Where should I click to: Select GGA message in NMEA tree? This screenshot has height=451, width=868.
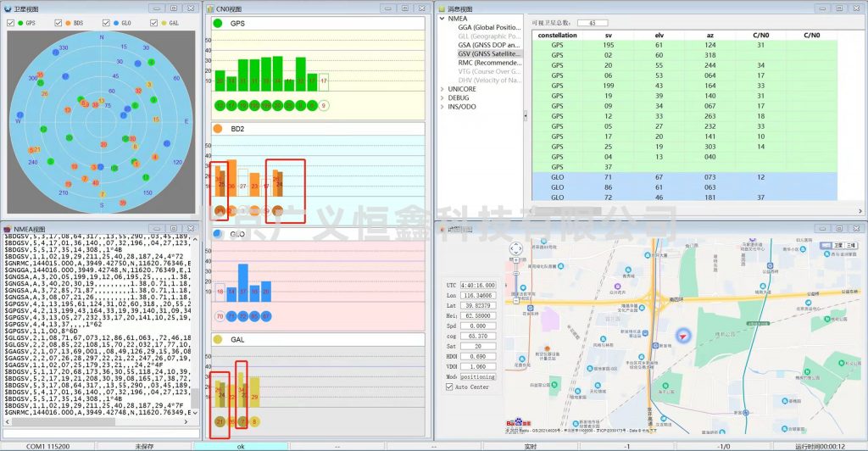pyautogui.click(x=490, y=28)
